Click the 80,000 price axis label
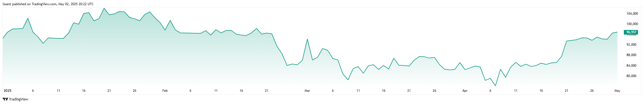 632,76
